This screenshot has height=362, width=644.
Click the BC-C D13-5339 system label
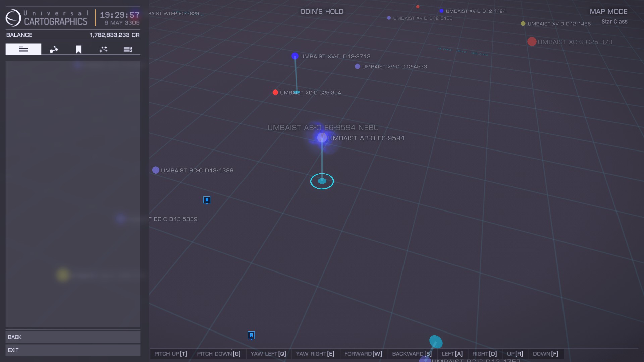[x=173, y=219]
